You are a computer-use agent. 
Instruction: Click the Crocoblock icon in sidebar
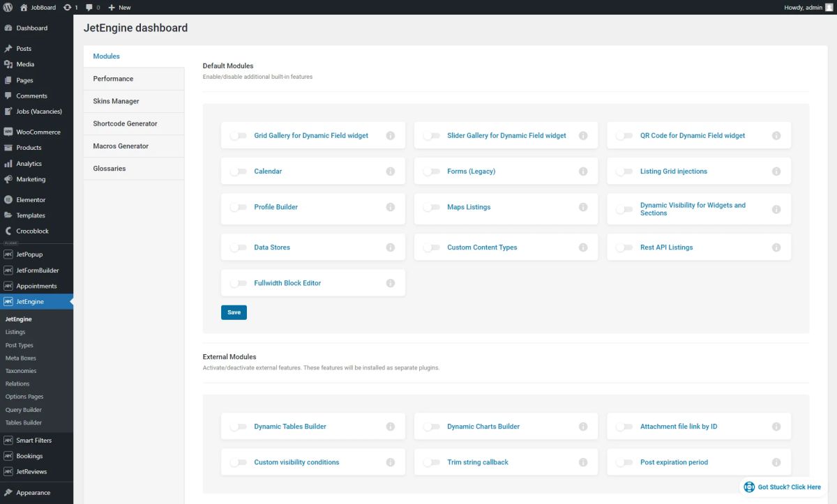pyautogui.click(x=8, y=231)
